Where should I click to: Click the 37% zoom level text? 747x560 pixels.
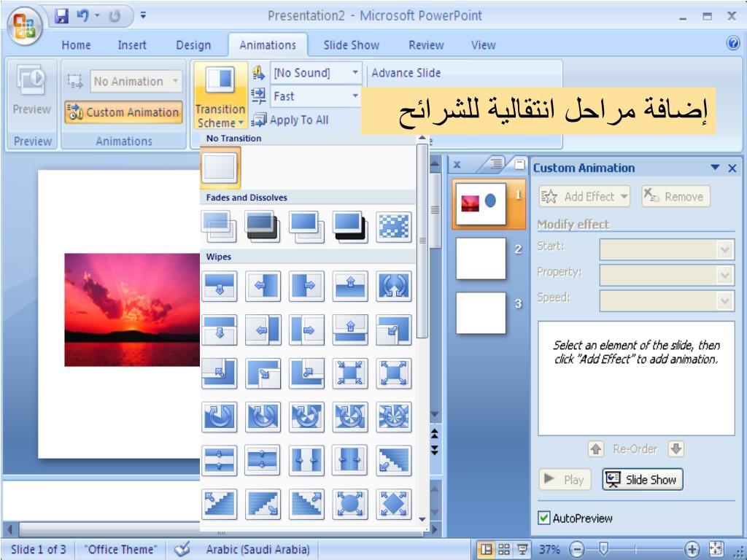[x=549, y=550]
